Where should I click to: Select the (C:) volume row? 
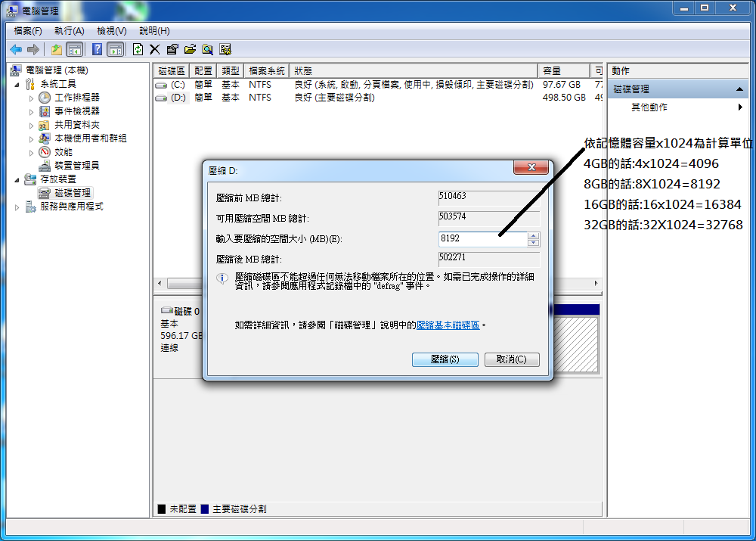click(x=378, y=85)
